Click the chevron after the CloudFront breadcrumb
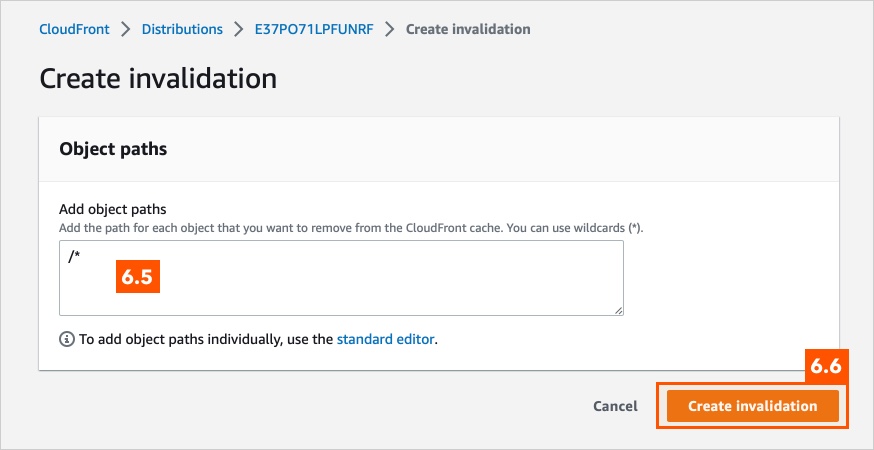874x450 pixels. [x=125, y=29]
